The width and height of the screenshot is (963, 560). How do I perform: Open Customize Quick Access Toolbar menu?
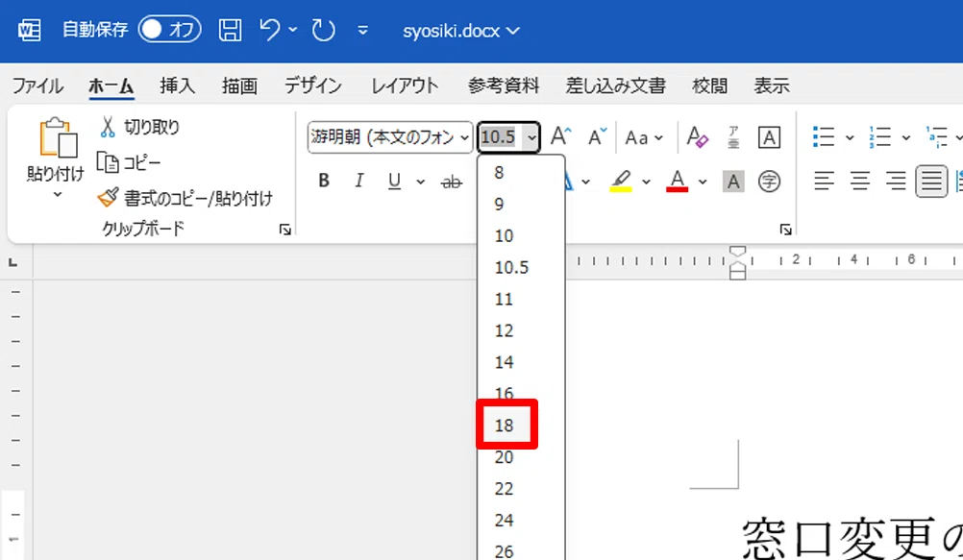pos(363,30)
